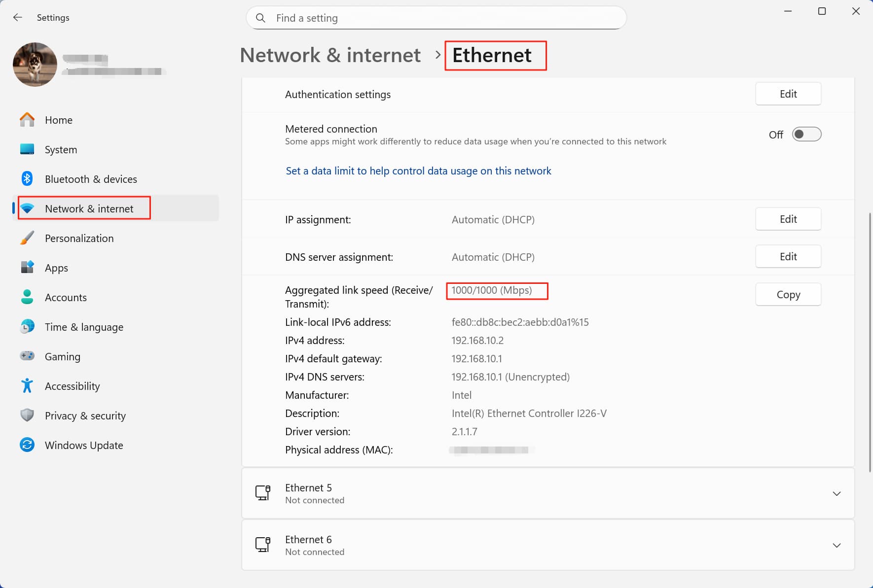Select the Personalization paintbrush icon
This screenshot has height=588, width=873.
[x=27, y=238]
